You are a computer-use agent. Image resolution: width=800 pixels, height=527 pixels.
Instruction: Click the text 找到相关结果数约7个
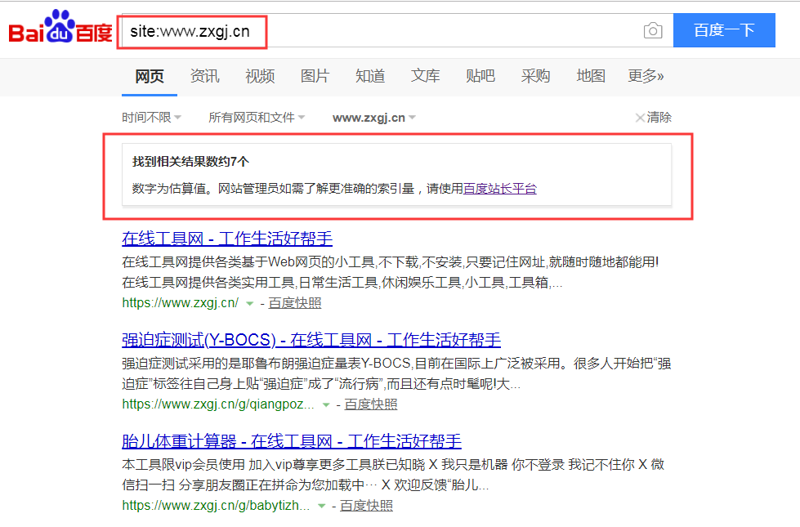point(191,162)
